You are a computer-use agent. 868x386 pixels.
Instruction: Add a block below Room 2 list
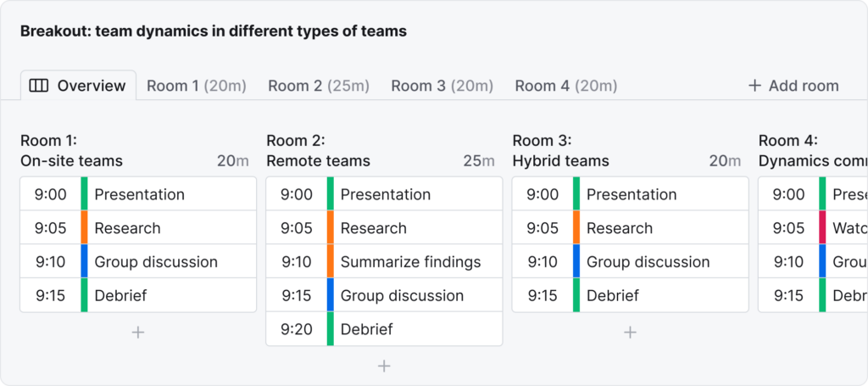(x=384, y=366)
